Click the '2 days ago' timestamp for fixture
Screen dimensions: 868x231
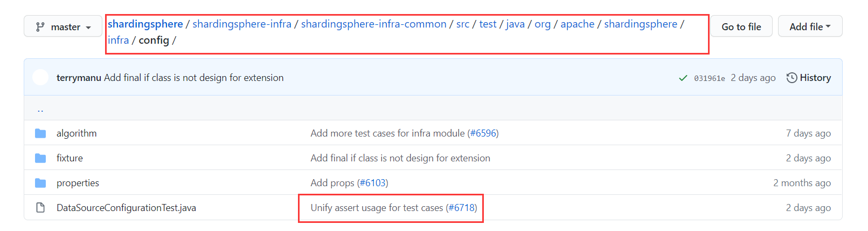click(808, 158)
